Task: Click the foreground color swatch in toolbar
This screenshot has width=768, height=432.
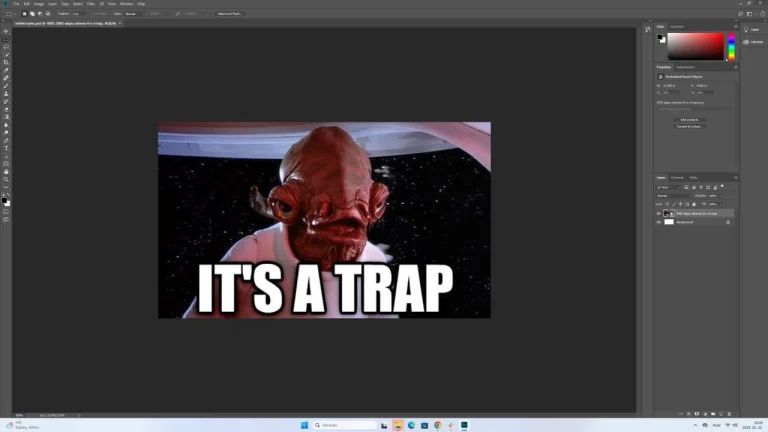Action: click(x=4, y=201)
